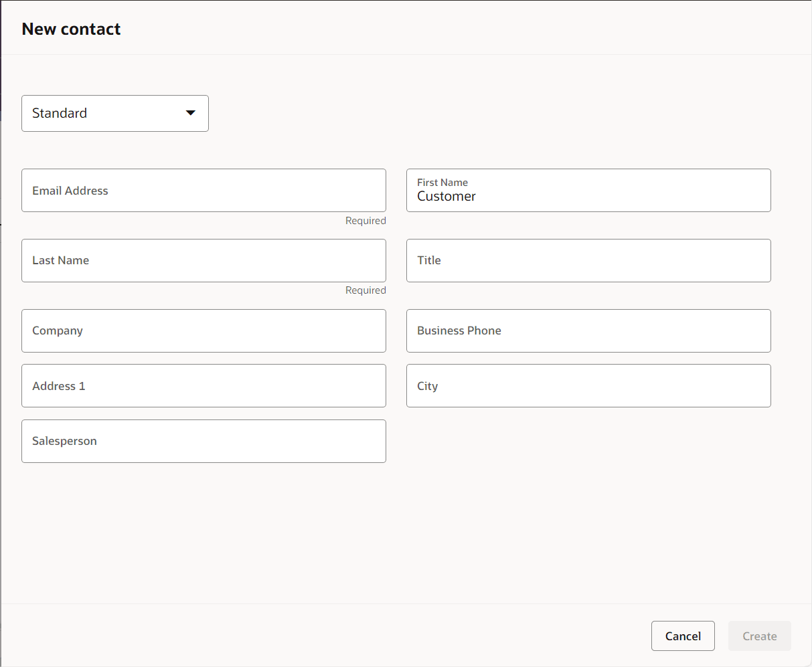Screen dimensions: 812x667
Task: Focus the Salesperson input field
Action: (x=204, y=441)
